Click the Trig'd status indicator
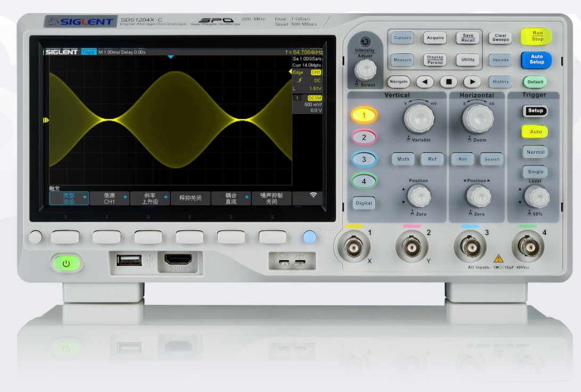Viewport: 581px width, 392px height. [88, 52]
